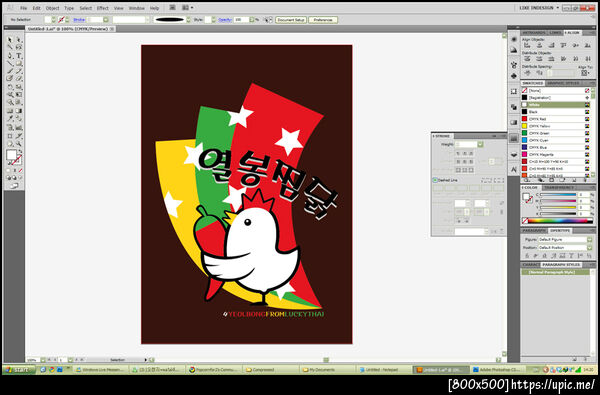The image size is (600, 395).
Task: Switch to the Artboards tab
Action: click(534, 33)
